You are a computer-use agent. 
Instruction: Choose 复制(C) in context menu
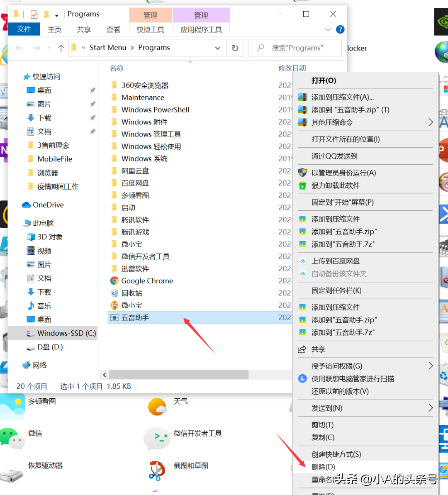[x=365, y=438]
